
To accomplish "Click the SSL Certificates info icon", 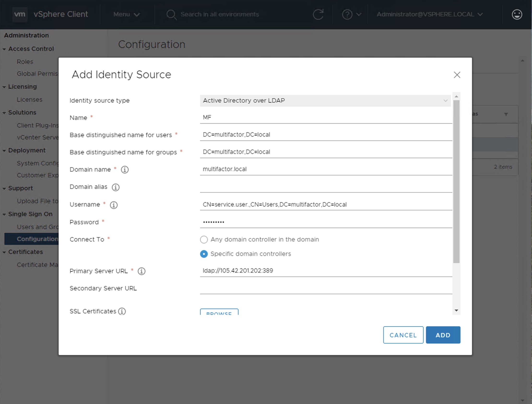I will tap(122, 311).
